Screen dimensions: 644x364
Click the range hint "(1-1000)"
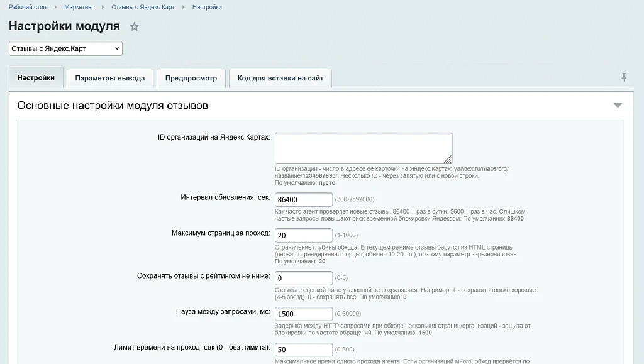click(x=347, y=235)
